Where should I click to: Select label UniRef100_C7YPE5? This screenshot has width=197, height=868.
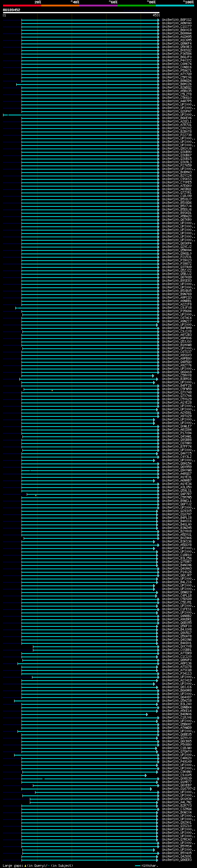point(177,183)
